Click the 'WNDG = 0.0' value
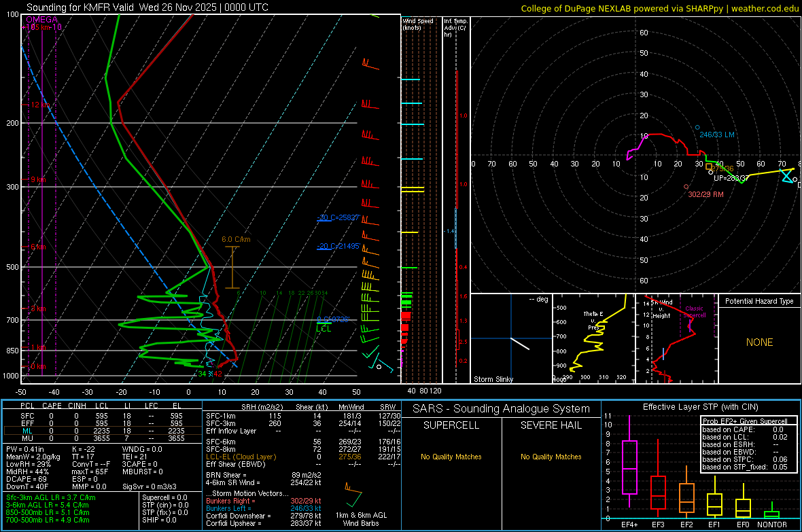 [x=142, y=449]
